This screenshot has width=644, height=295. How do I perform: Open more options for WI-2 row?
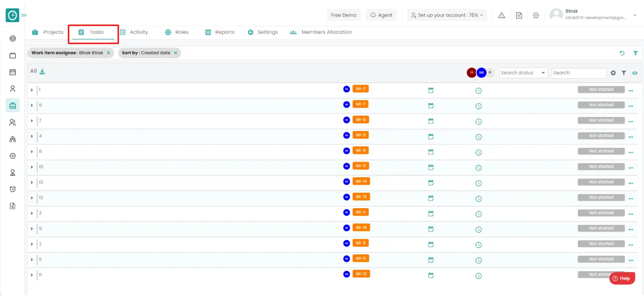pos(631,91)
